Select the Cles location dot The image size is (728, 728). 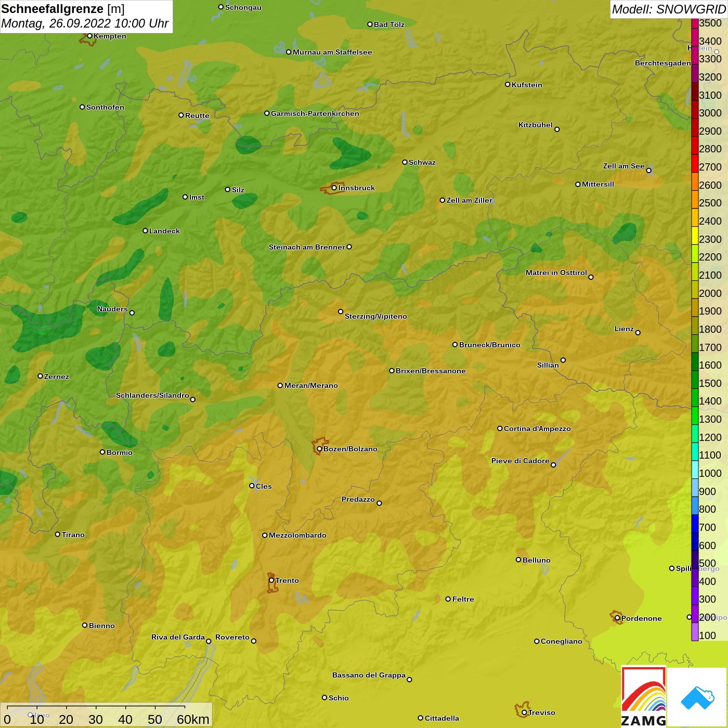pyautogui.click(x=252, y=486)
